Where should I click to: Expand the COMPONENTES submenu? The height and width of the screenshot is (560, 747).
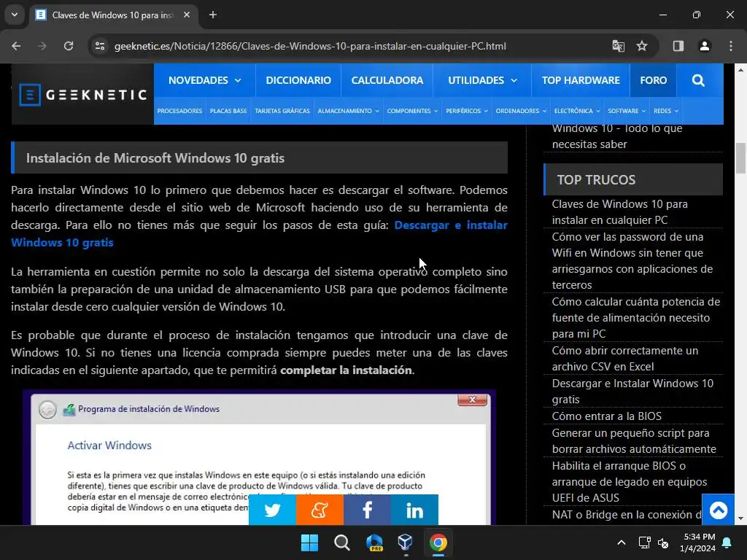pos(412,111)
